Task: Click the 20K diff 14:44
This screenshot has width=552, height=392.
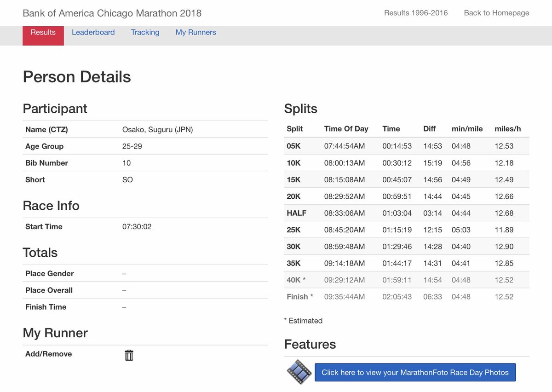Action: [432, 196]
